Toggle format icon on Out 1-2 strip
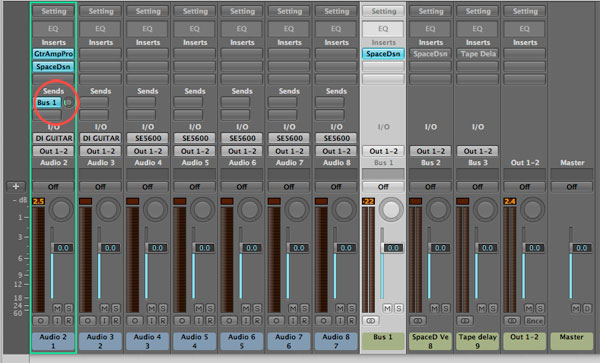 point(512,321)
